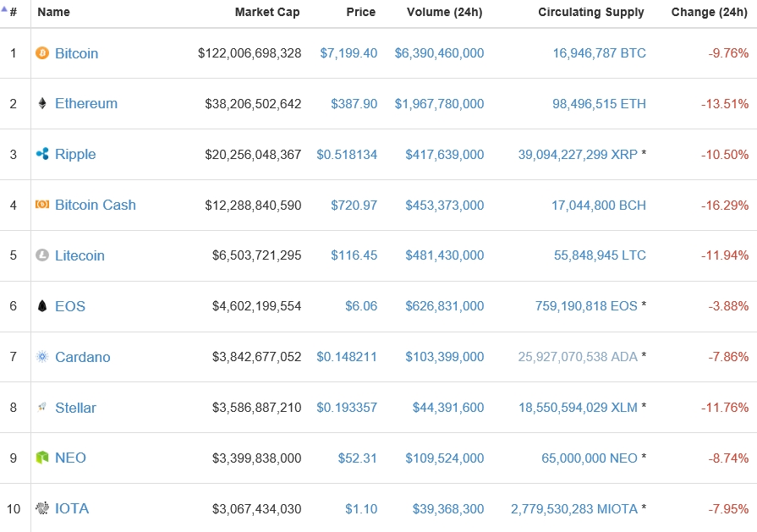This screenshot has height=532, width=757.
Task: Sort by Circulating Supply column header
Action: 590,12
